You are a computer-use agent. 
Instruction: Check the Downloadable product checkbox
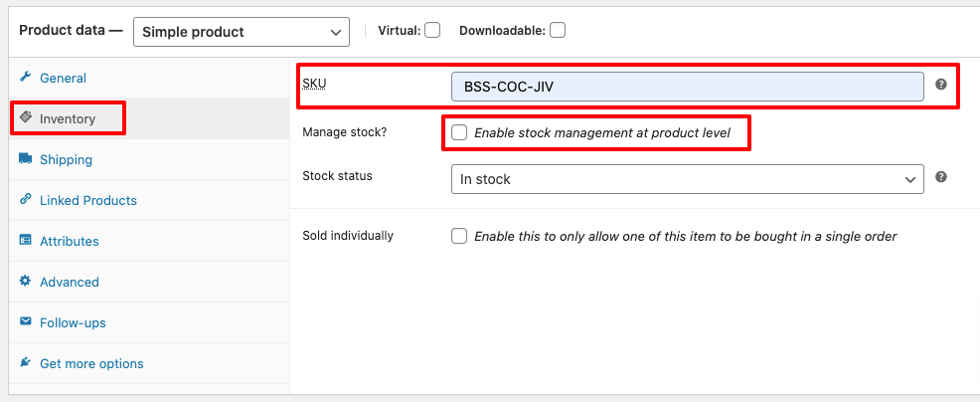(x=558, y=30)
